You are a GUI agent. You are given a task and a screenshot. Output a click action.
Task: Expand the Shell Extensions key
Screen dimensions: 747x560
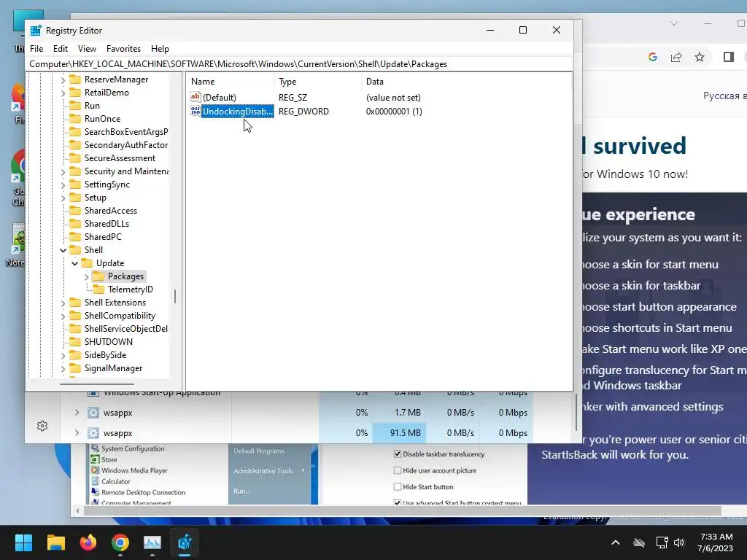[63, 303]
